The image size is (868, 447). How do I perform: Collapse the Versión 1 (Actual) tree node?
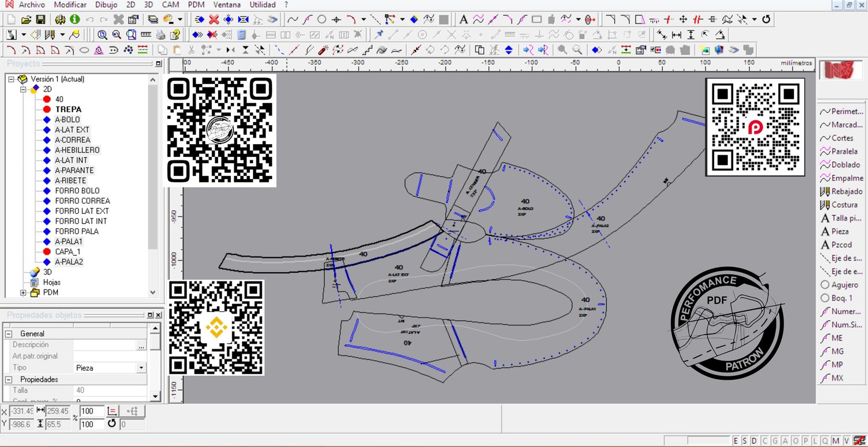pyautogui.click(x=11, y=79)
